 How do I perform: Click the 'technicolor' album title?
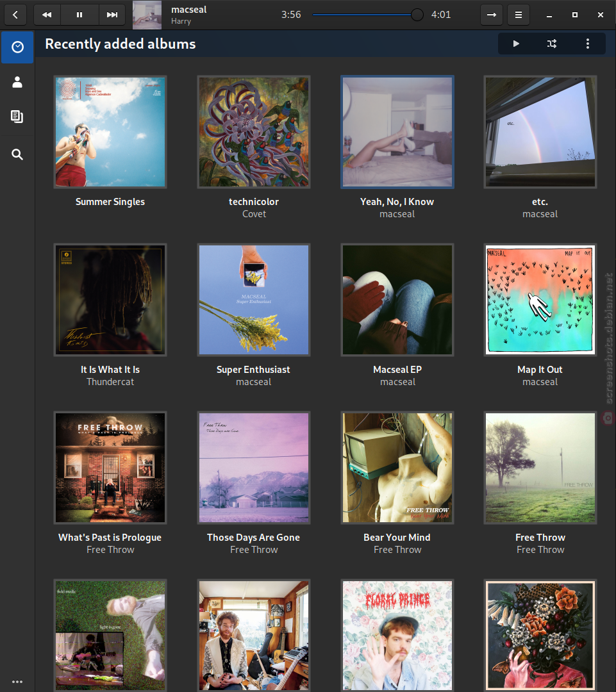[254, 202]
